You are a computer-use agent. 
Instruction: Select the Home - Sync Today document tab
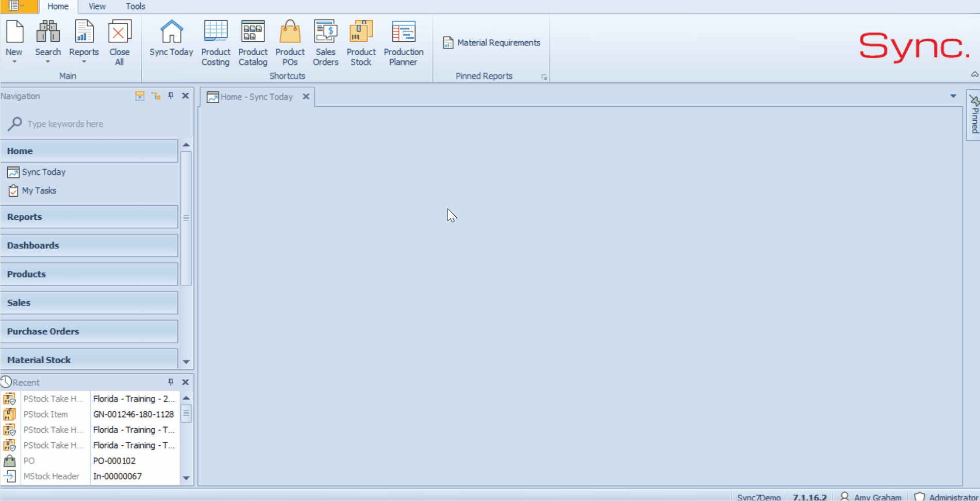(x=257, y=97)
